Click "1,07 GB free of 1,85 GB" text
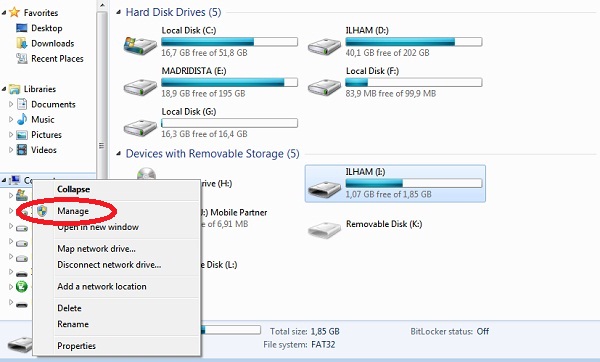The image size is (600, 362). (x=388, y=194)
